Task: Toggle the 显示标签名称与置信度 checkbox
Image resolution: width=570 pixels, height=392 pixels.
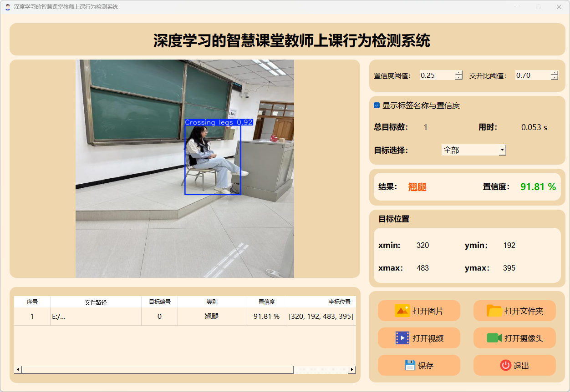Action: click(x=377, y=106)
